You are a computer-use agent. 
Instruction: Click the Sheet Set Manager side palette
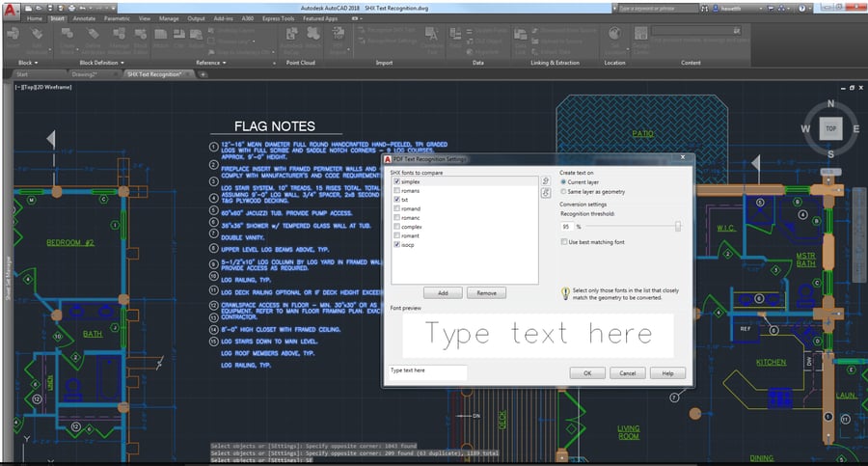(x=8, y=278)
